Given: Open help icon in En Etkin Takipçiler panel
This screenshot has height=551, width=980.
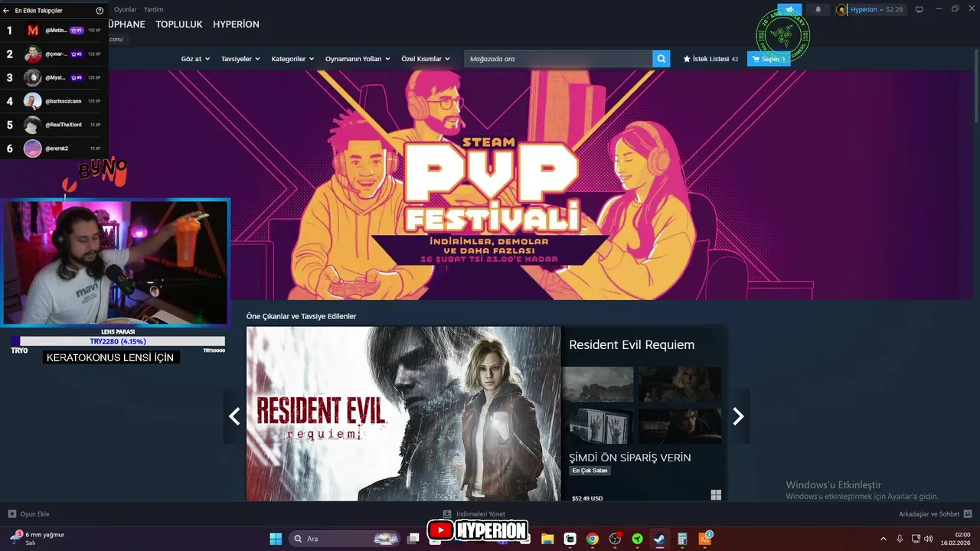Looking at the screenshot, I should pyautogui.click(x=100, y=11).
